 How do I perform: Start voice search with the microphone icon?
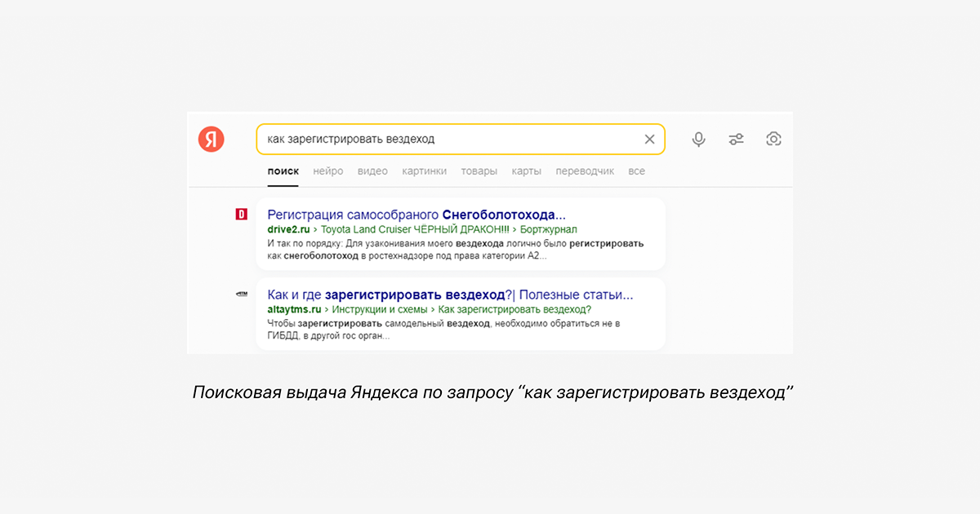point(698,140)
